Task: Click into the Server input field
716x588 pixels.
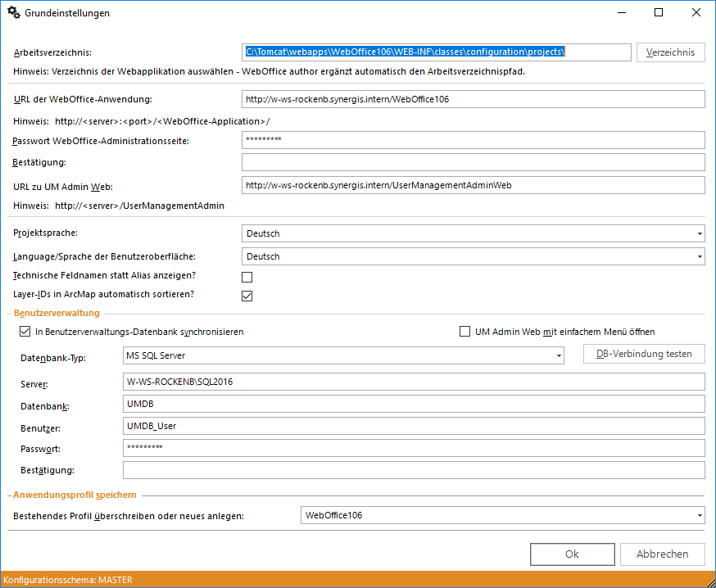Action: click(x=410, y=382)
